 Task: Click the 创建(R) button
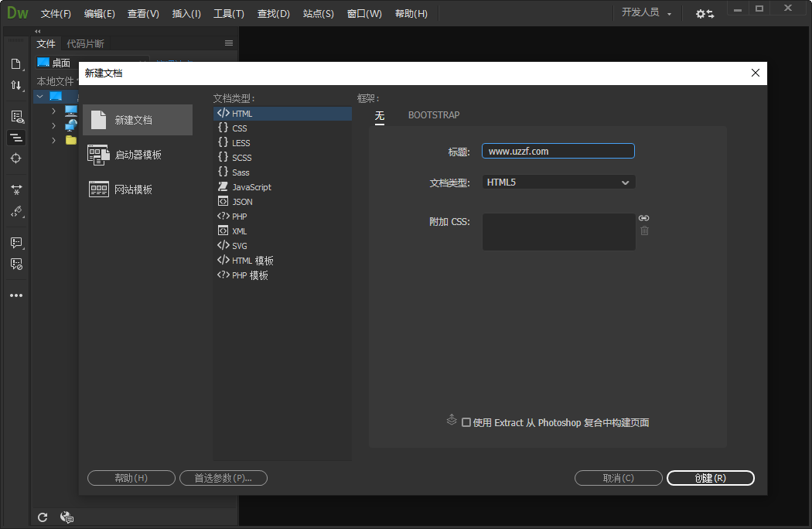711,478
